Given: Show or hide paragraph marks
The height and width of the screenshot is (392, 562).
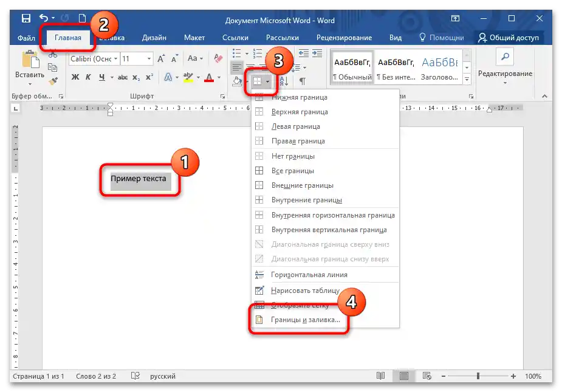Looking at the screenshot, I should coord(303,81).
